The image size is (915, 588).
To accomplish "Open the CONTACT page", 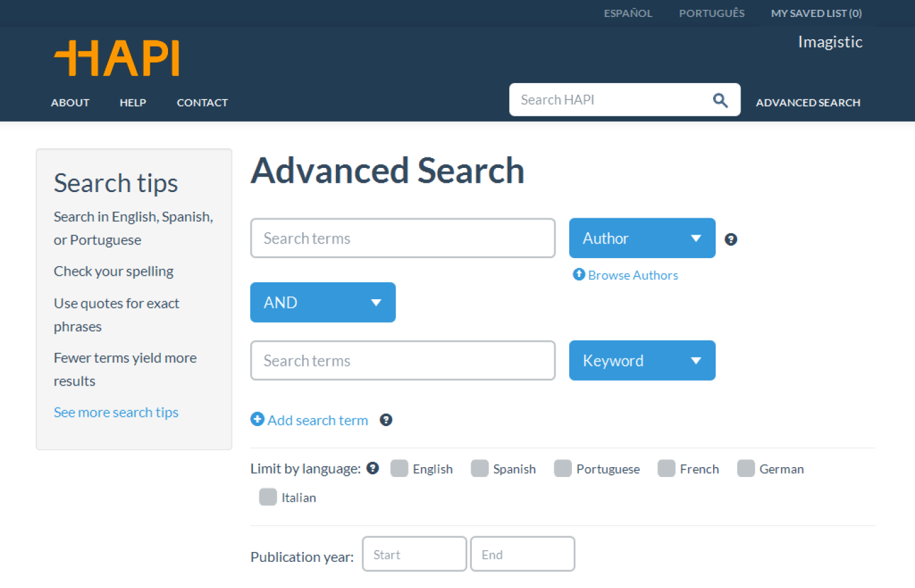I will click(x=202, y=103).
